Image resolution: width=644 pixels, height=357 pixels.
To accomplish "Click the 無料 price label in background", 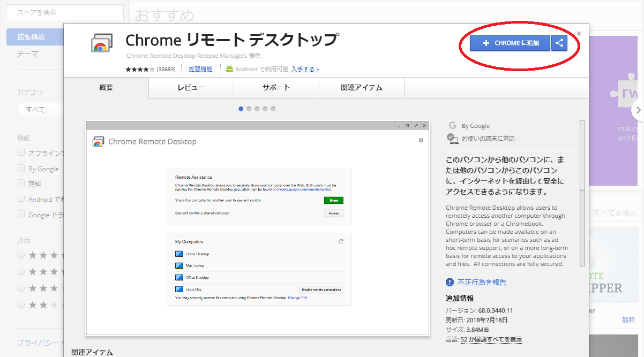I will click(628, 320).
